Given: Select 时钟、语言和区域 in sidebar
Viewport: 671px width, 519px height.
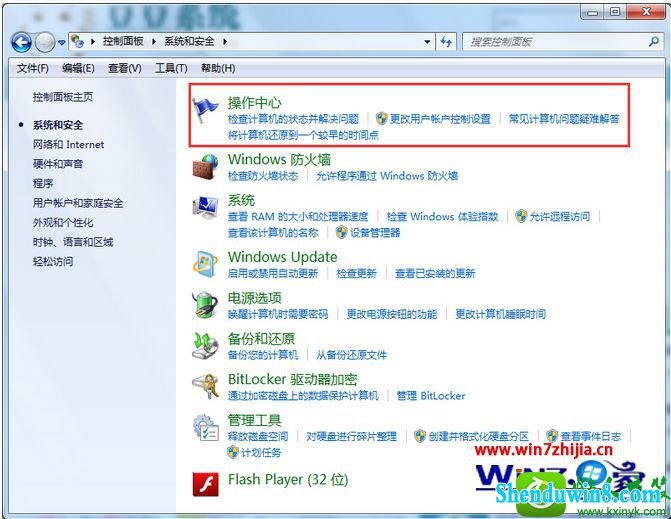Looking at the screenshot, I should coord(73,242).
